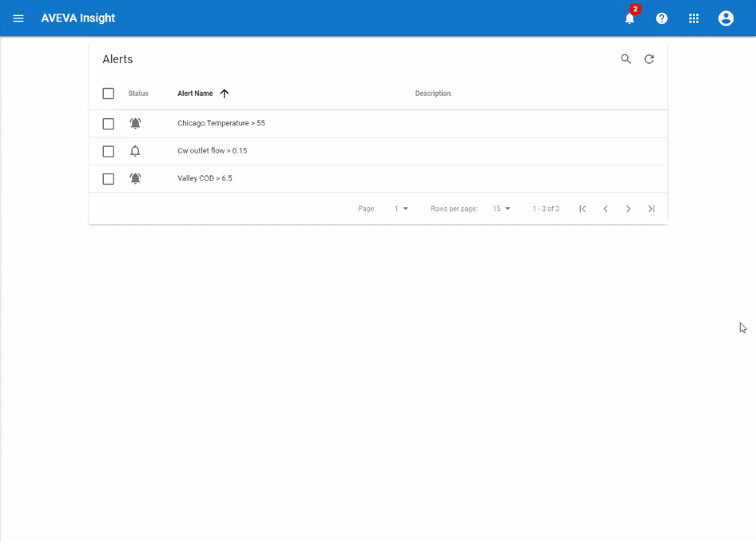The width and height of the screenshot is (756, 541).
Task: Click the Valley COD alert status bell
Action: click(136, 178)
